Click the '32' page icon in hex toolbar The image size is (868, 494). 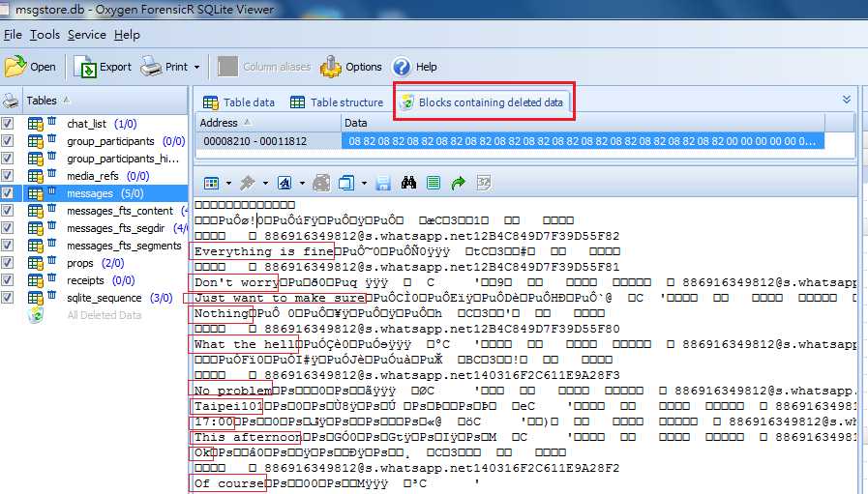[483, 183]
